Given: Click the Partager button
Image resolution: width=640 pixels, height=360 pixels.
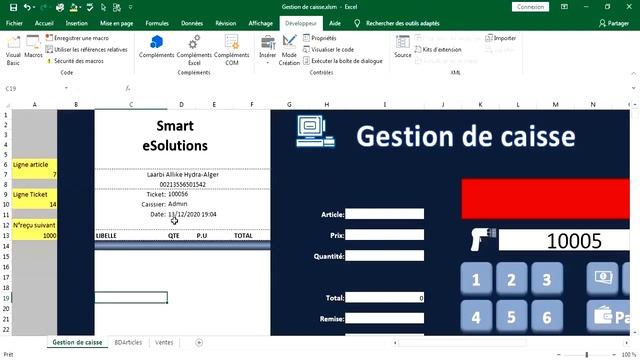Looking at the screenshot, I should (x=614, y=23).
